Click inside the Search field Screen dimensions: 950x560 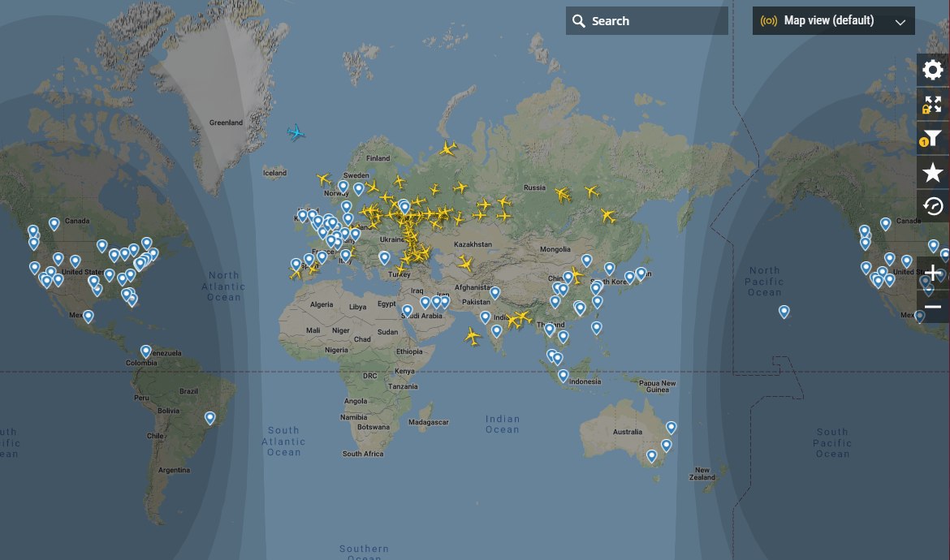(x=647, y=21)
